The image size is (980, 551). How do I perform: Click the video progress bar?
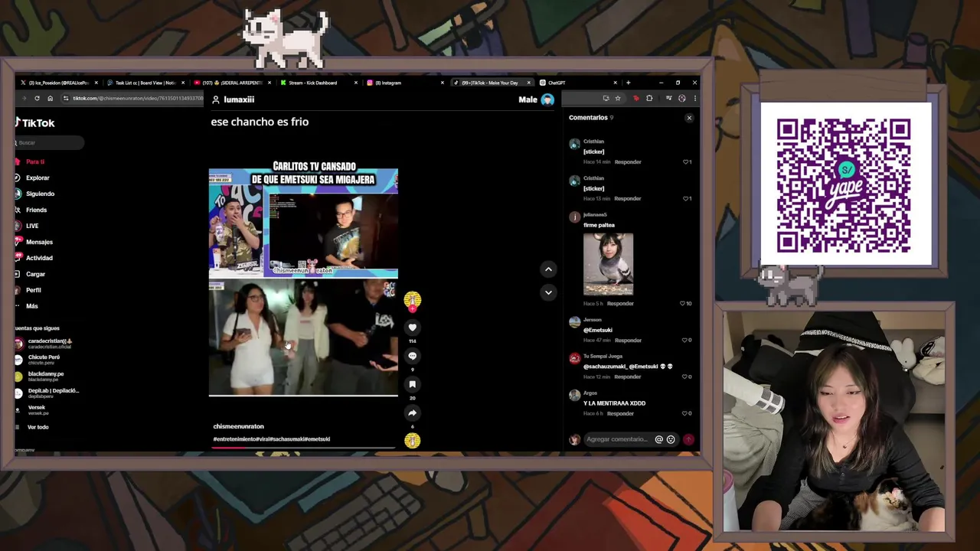point(303,448)
